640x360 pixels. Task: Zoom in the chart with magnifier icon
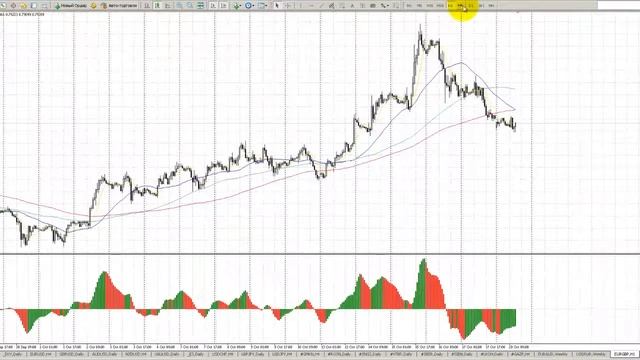pos(179,6)
